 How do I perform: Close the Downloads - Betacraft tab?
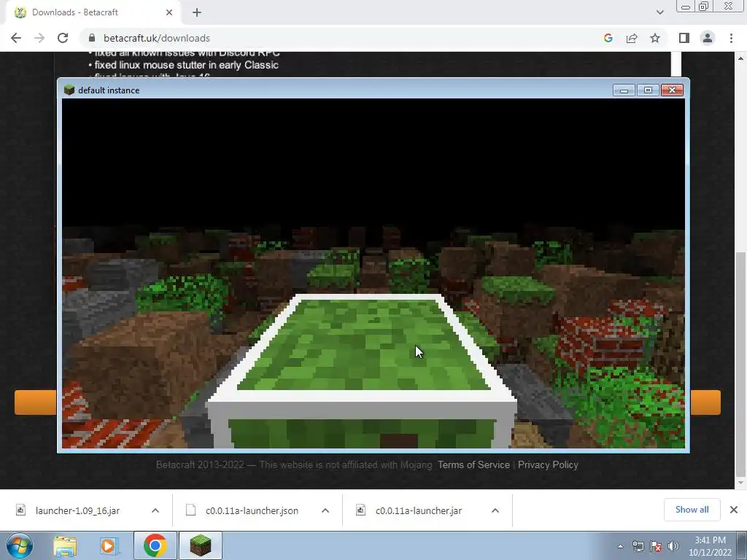click(169, 12)
